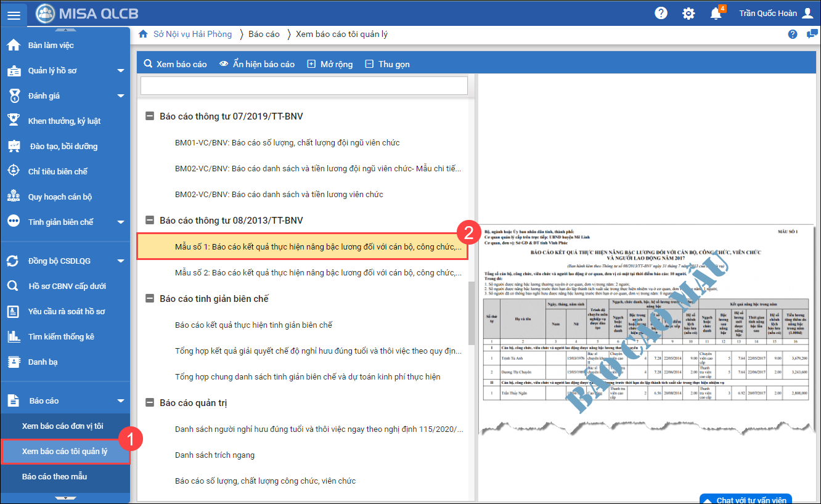
Task: Collapse the Báo cáo quản trị group
Action: [150, 403]
